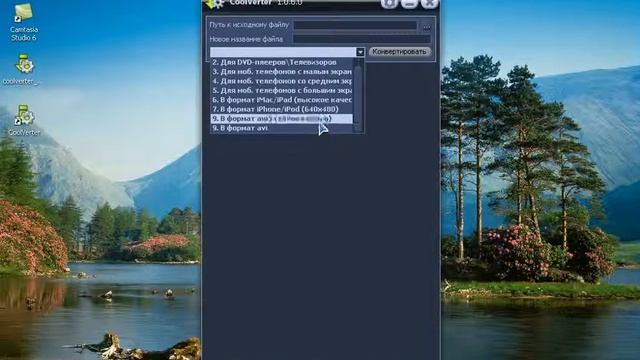Click the CoolVerter logo in title bar
This screenshot has width=640, height=360.
pos(215,4)
